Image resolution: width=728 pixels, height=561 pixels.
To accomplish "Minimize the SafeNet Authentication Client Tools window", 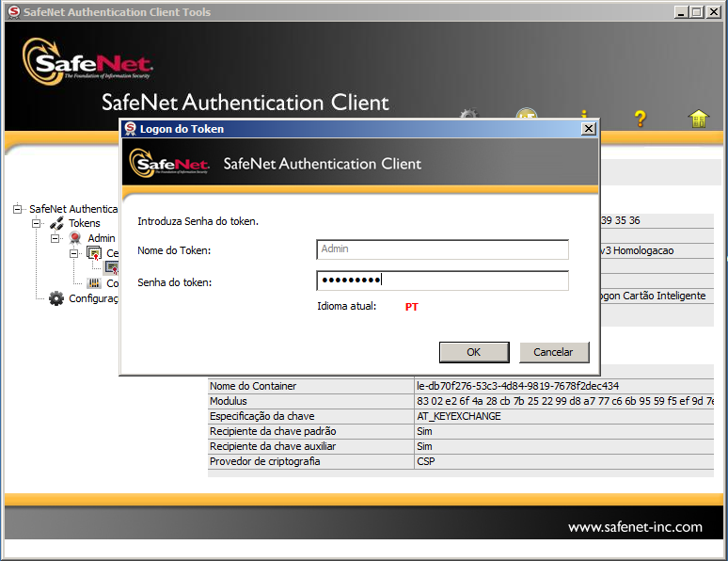I will click(681, 12).
